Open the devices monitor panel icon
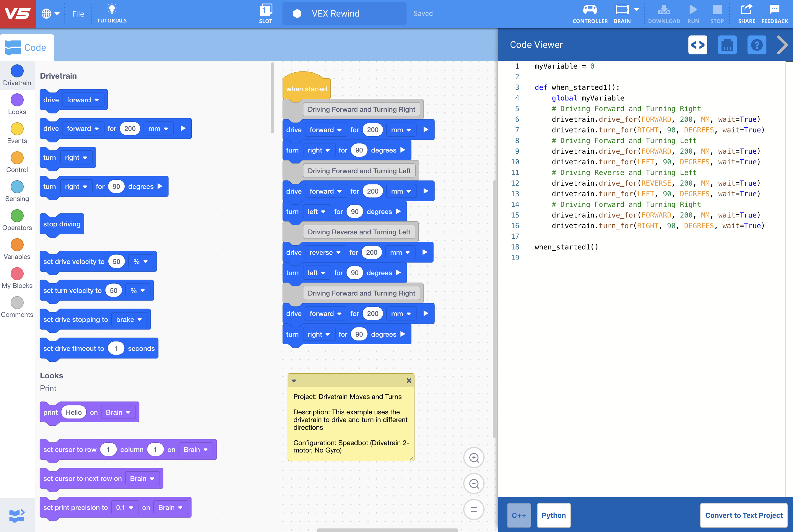This screenshot has height=532, width=793. (x=727, y=45)
